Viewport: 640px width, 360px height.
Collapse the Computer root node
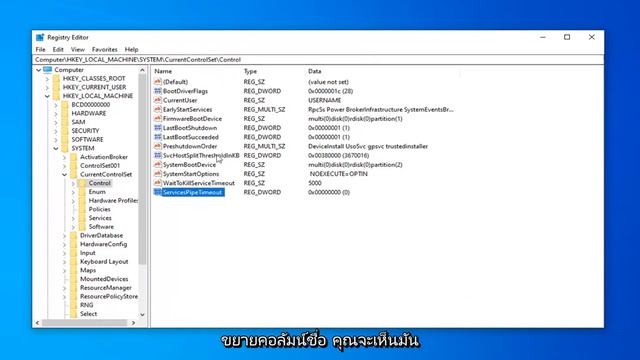coord(38,70)
